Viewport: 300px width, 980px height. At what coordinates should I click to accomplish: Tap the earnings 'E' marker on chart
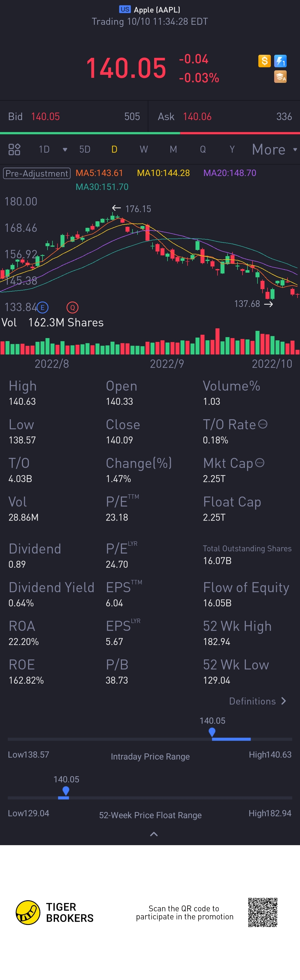pyautogui.click(x=42, y=307)
